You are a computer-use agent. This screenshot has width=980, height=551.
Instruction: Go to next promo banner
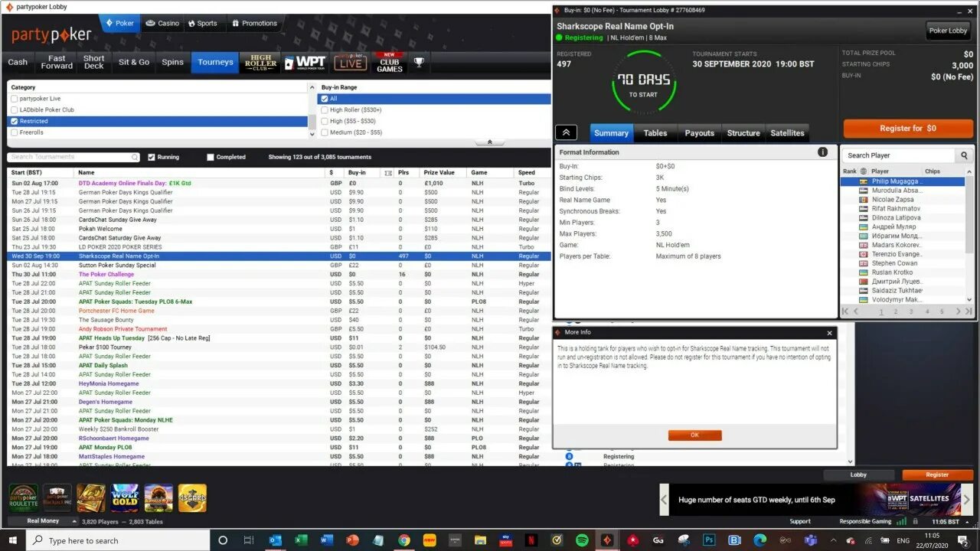[966, 500]
